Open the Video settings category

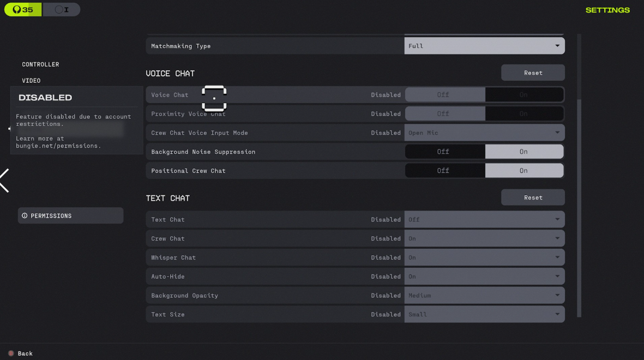tap(31, 81)
